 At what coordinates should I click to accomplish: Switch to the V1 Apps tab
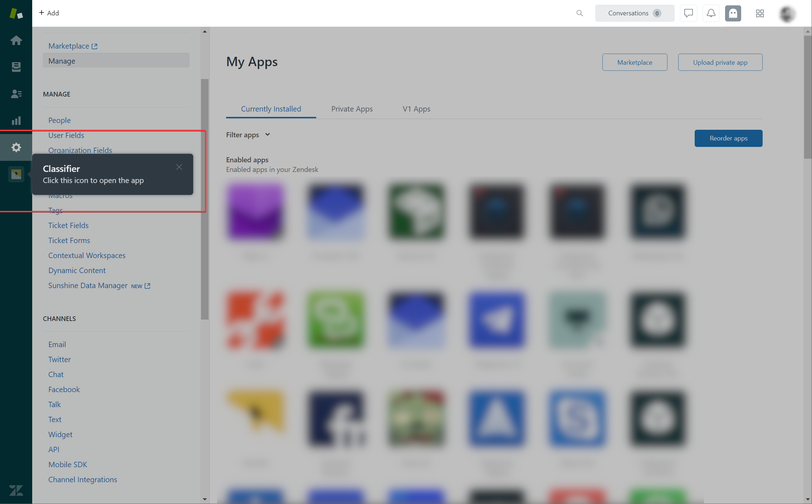pyautogui.click(x=416, y=109)
